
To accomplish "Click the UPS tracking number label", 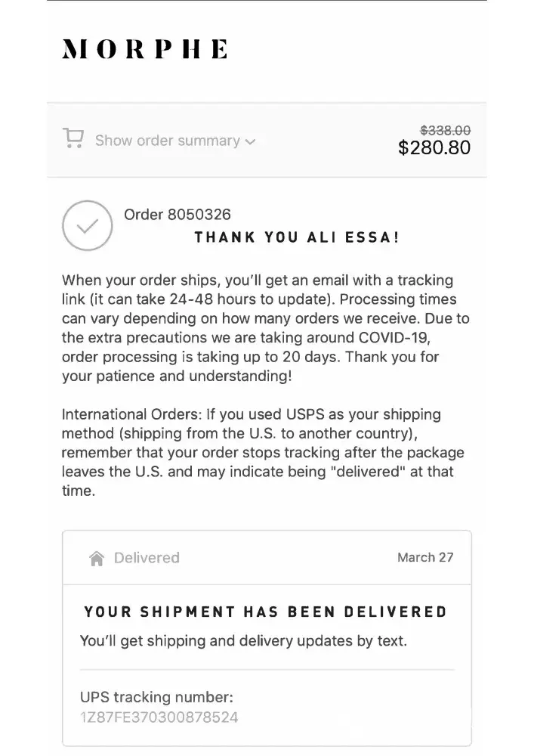I will (156, 696).
